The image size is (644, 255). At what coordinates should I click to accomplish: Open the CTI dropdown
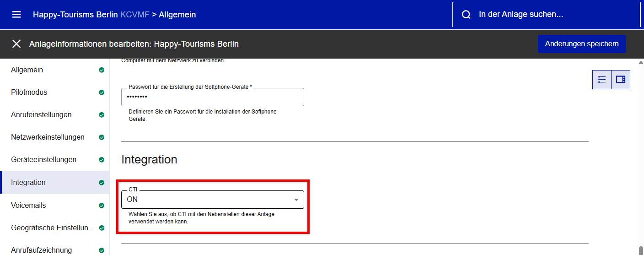tap(206, 200)
